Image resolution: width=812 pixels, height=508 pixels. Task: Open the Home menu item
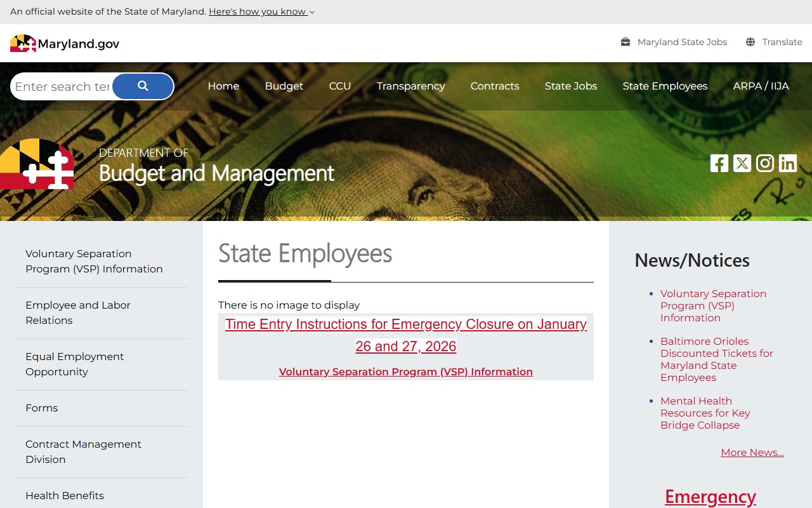point(223,86)
